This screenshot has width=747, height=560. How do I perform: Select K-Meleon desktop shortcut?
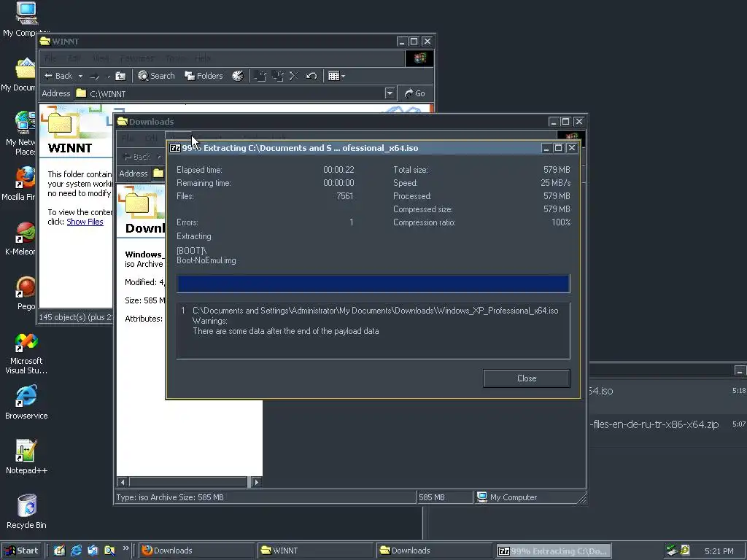(20, 239)
